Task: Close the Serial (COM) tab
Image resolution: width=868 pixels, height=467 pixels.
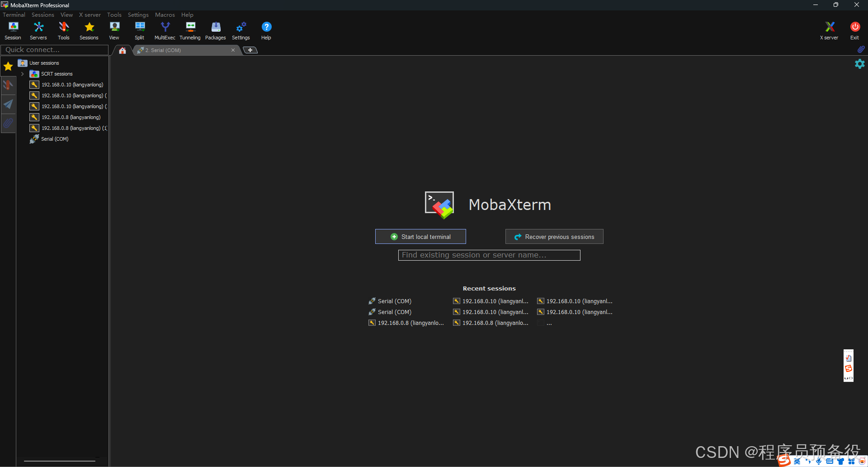Action: (x=233, y=50)
